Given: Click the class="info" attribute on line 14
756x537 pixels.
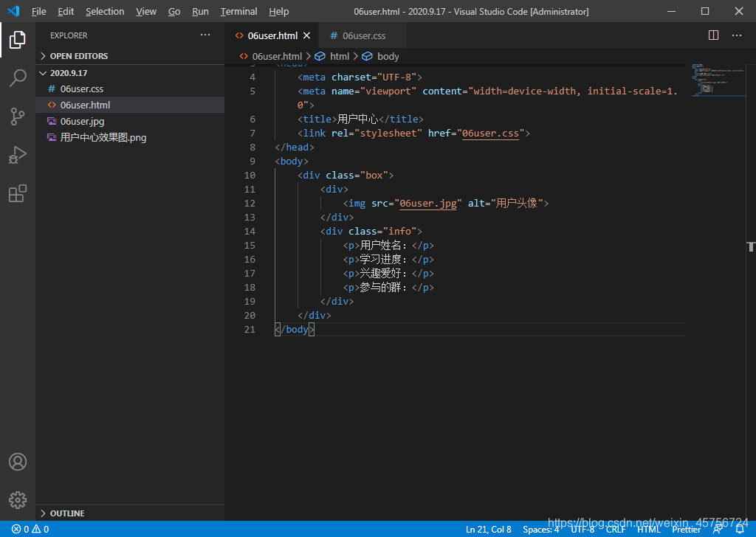Looking at the screenshot, I should coord(382,231).
